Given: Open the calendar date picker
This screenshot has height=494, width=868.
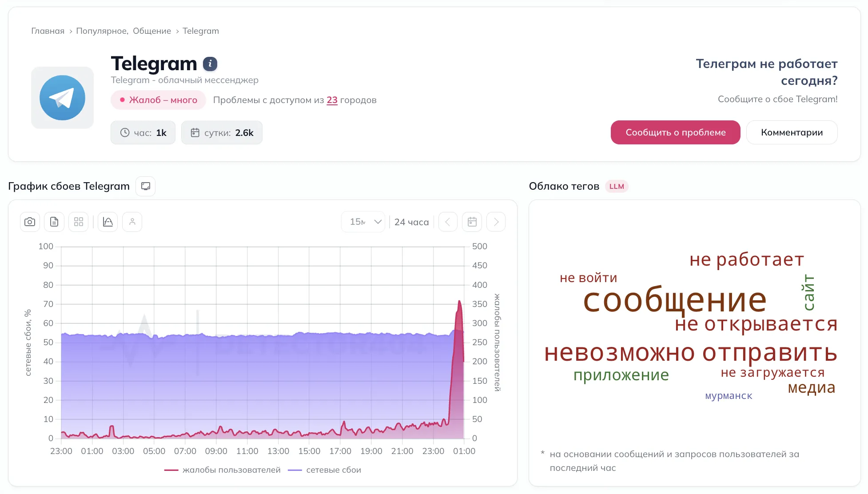Looking at the screenshot, I should coord(472,222).
